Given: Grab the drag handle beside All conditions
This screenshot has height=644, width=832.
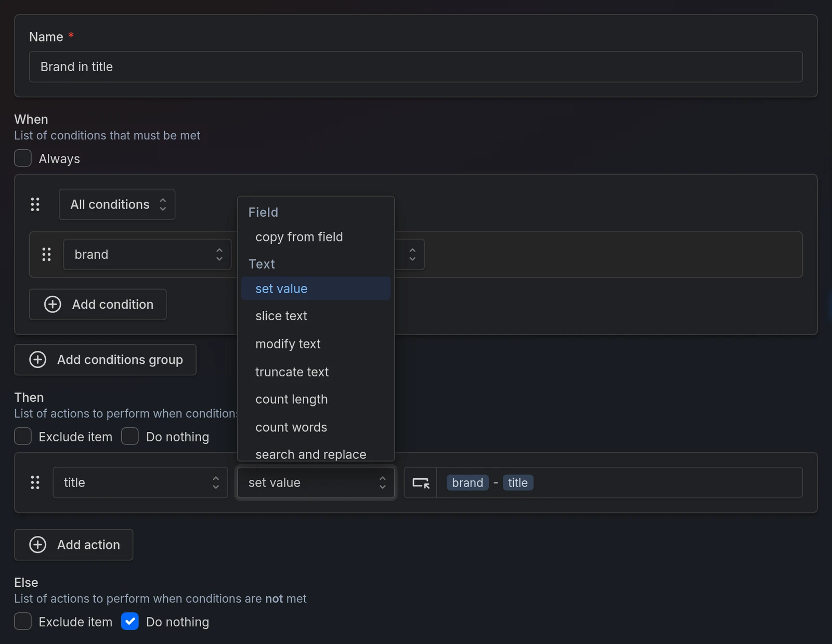Looking at the screenshot, I should (x=35, y=204).
